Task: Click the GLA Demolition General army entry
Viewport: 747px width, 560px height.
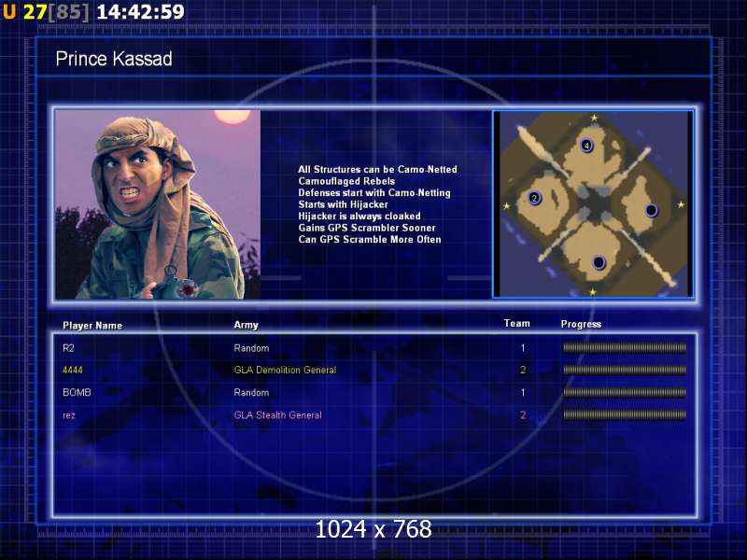Action: (x=285, y=371)
